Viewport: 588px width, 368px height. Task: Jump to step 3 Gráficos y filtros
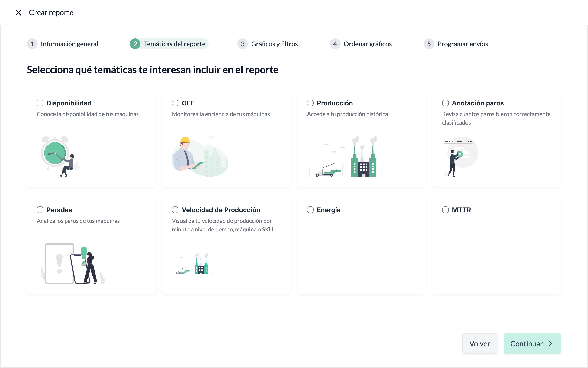(267, 44)
